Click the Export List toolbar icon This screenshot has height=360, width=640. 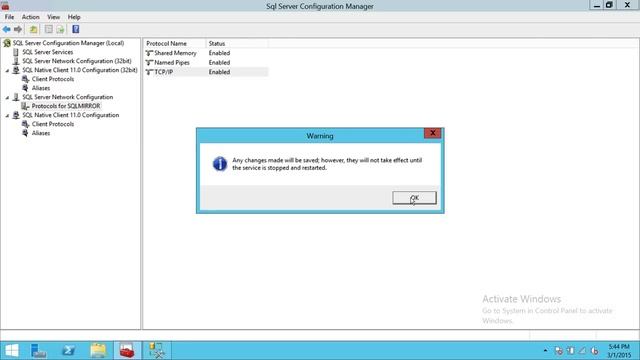click(60, 29)
